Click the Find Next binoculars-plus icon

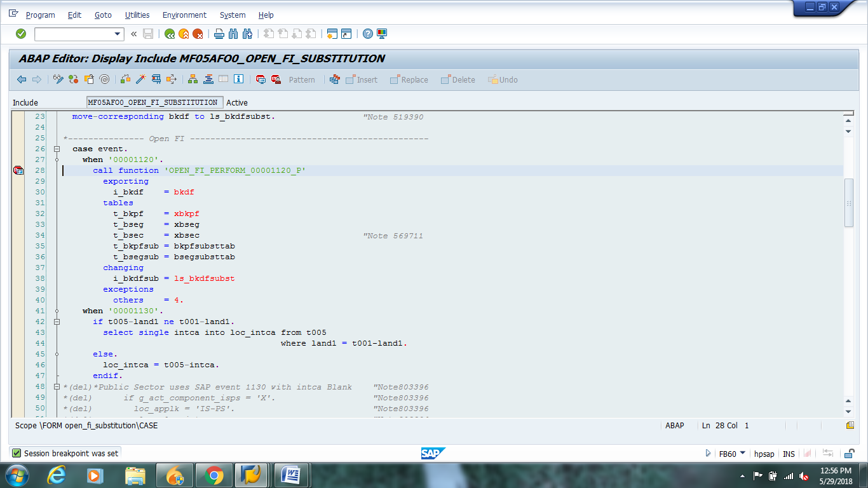247,34
